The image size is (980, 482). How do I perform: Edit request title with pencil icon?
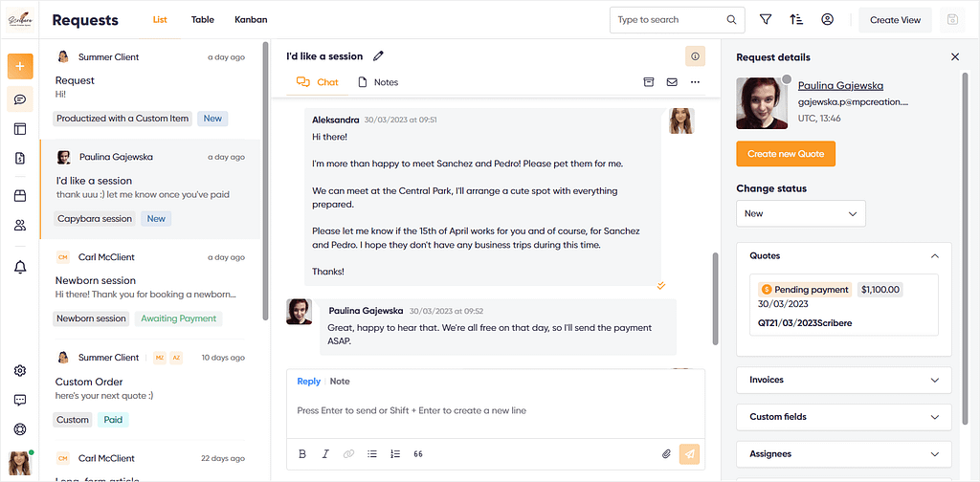378,56
